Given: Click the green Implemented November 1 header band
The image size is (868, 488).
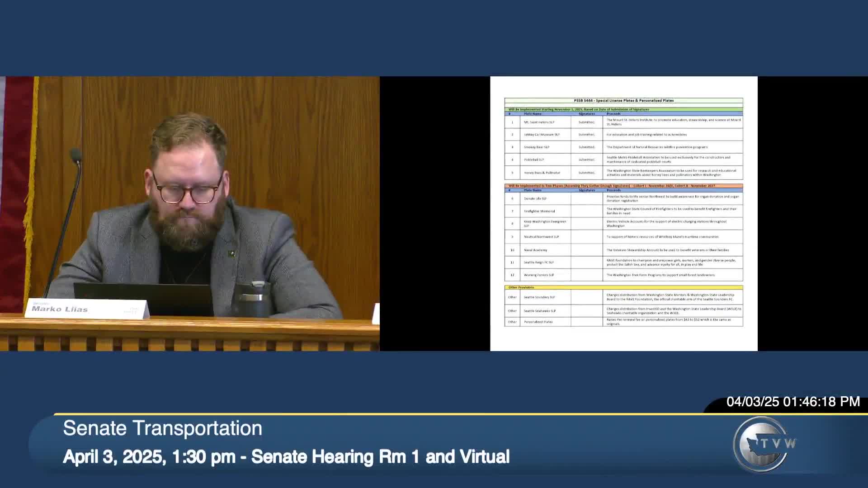Looking at the screenshot, I should point(623,109).
